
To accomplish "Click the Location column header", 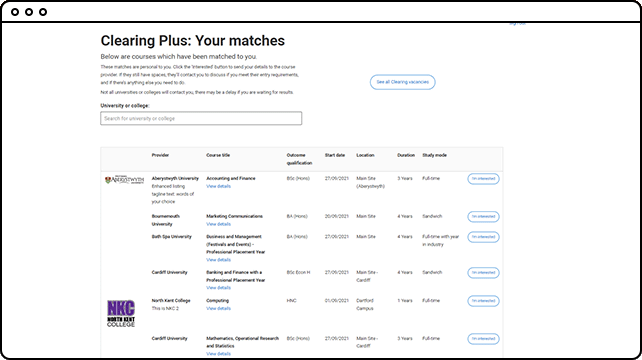I will (x=365, y=155).
